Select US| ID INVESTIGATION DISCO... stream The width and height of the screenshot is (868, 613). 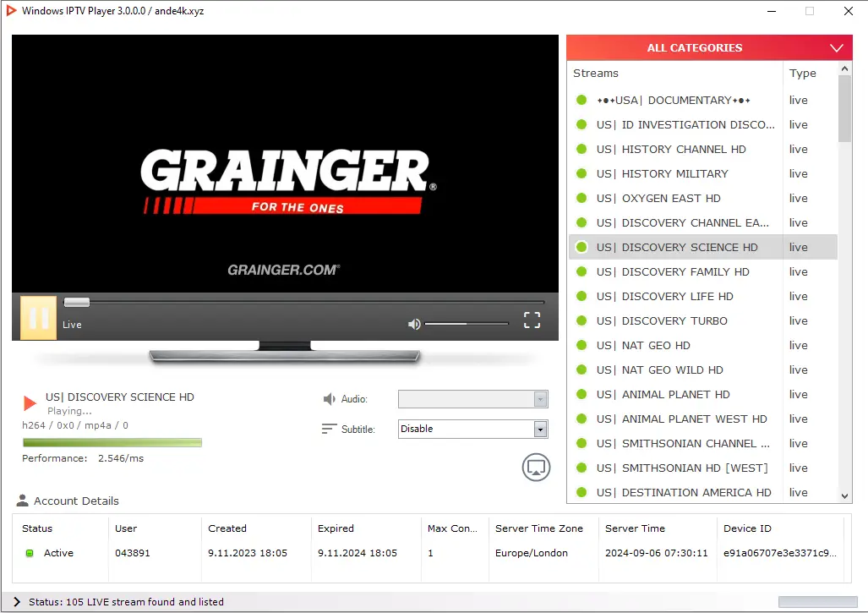click(702, 124)
